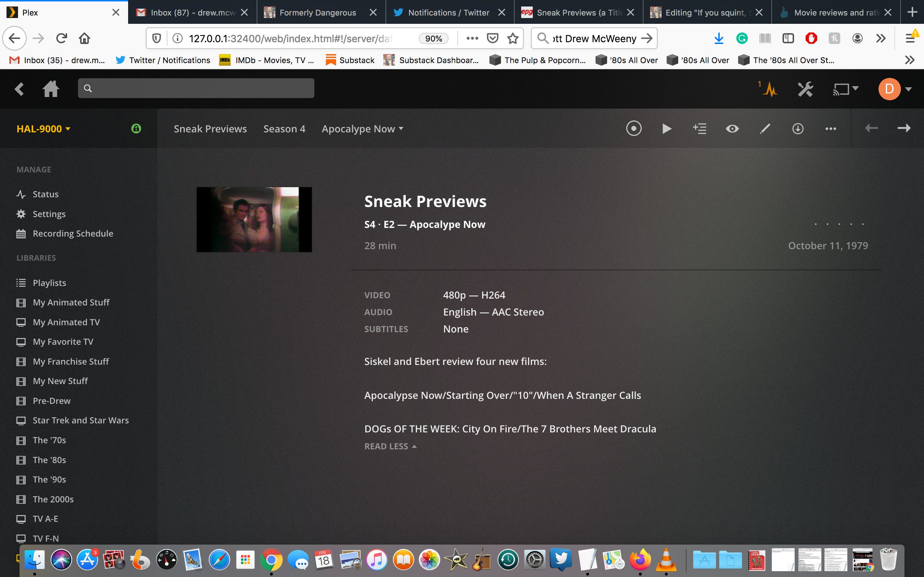Screen dimensions: 924x577
Task: Toggle watched status eye icon
Action: tap(732, 129)
